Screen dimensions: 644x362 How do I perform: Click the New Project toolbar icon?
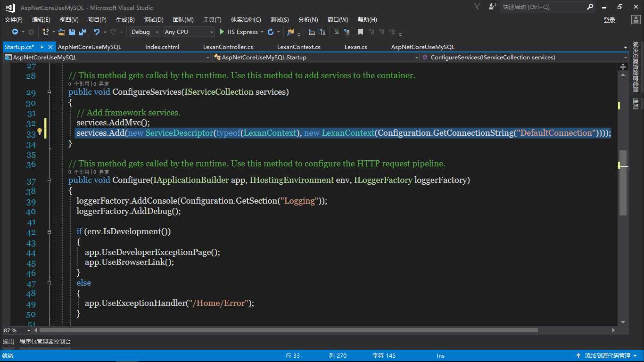coord(45,32)
